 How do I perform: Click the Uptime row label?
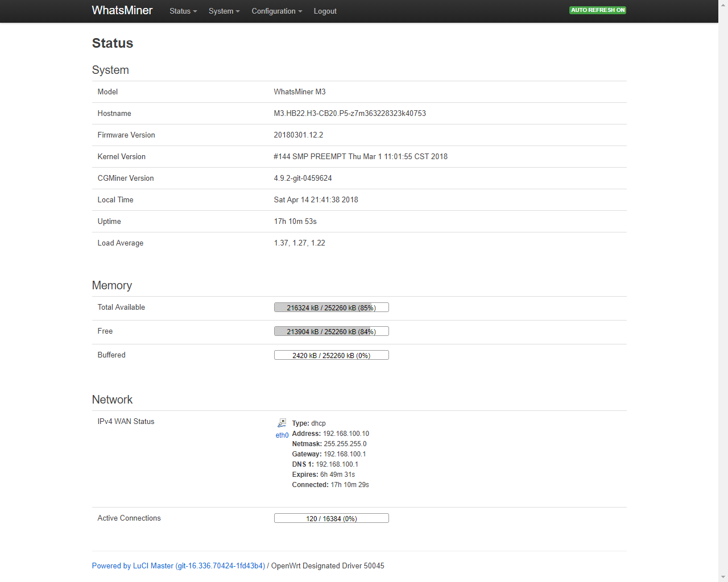(109, 221)
